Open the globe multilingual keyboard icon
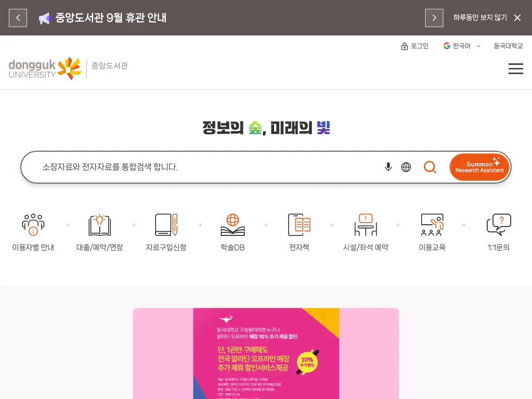Viewport: 532px width, 399px height. coord(406,167)
